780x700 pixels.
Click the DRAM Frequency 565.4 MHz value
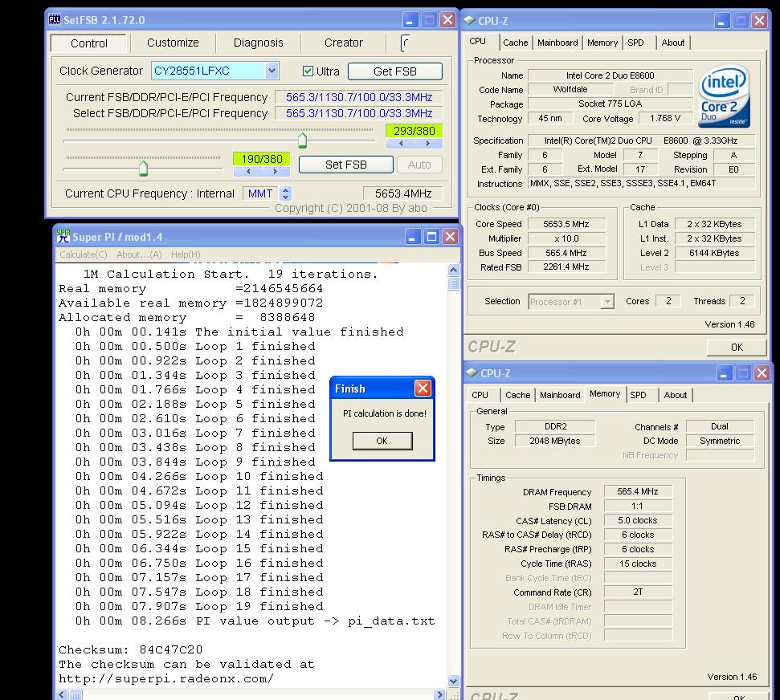(x=638, y=492)
